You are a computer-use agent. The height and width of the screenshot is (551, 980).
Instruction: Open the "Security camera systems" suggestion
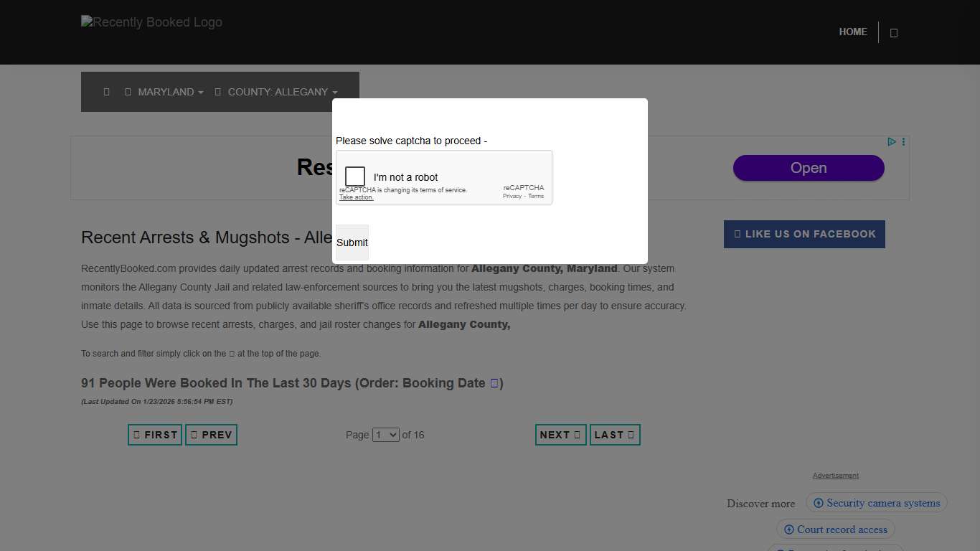tap(876, 503)
